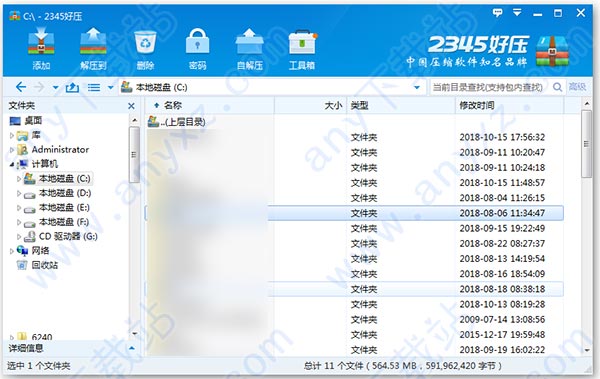Expand the 详细信息 details panel arrow
The image size is (600, 379).
coord(132,348)
